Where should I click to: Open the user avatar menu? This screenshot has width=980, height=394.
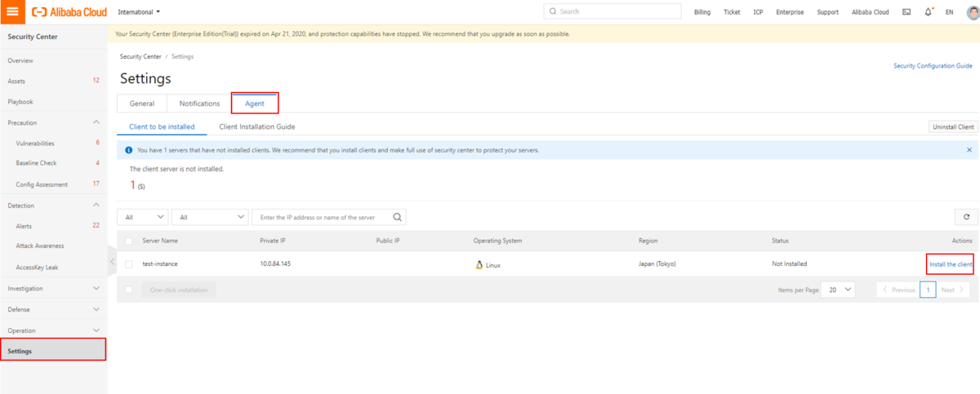click(971, 12)
